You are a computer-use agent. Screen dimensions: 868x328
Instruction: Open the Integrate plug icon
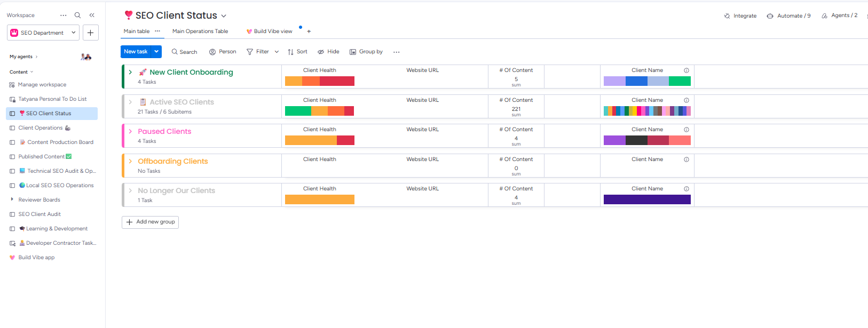pos(727,16)
